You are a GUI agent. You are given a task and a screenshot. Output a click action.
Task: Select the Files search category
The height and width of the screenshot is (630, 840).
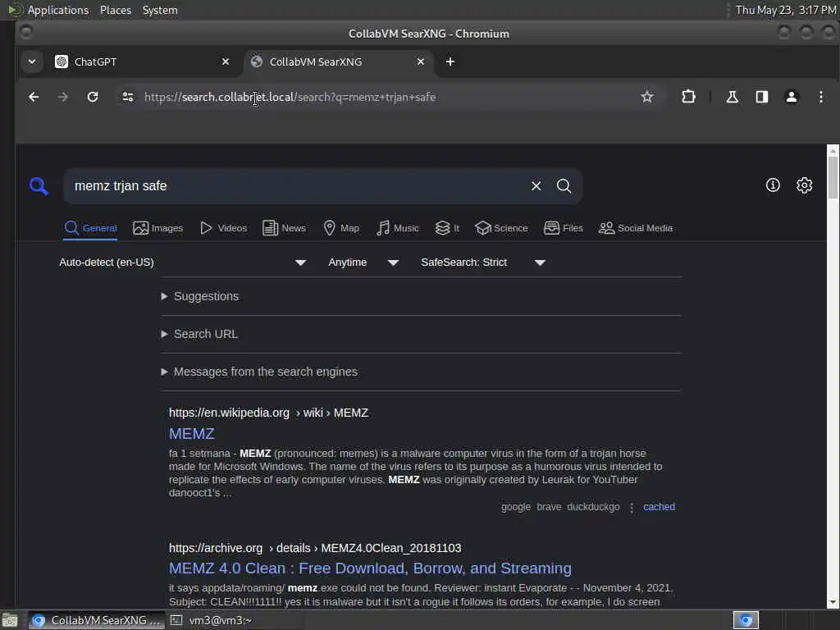pos(563,228)
